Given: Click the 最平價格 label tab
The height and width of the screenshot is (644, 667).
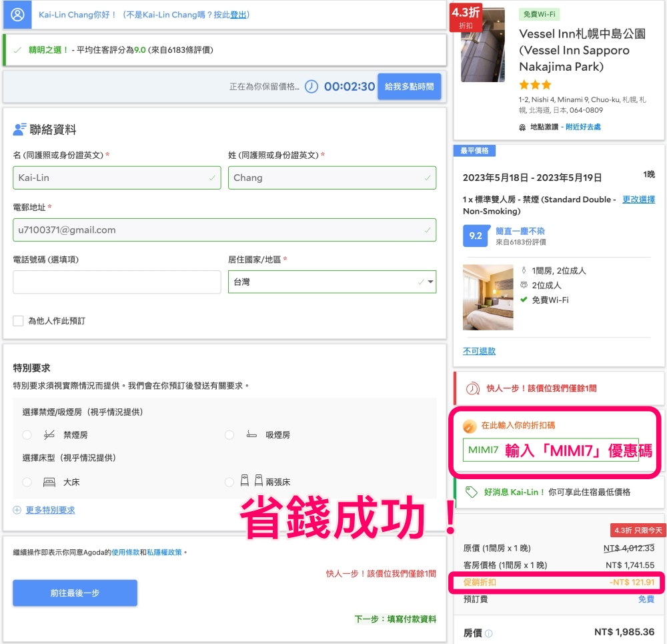Looking at the screenshot, I should [x=474, y=151].
